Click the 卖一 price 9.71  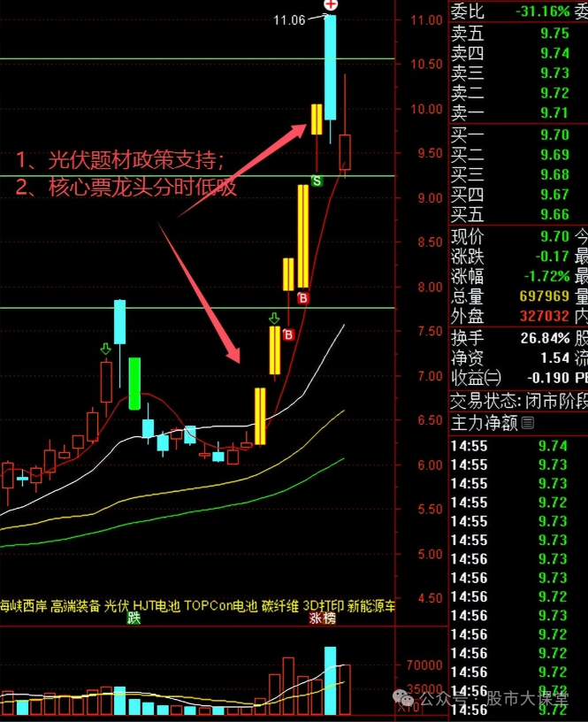(x=554, y=112)
